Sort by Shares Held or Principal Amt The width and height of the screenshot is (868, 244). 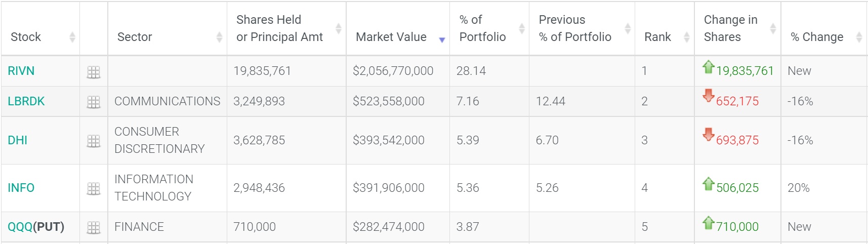339,28
